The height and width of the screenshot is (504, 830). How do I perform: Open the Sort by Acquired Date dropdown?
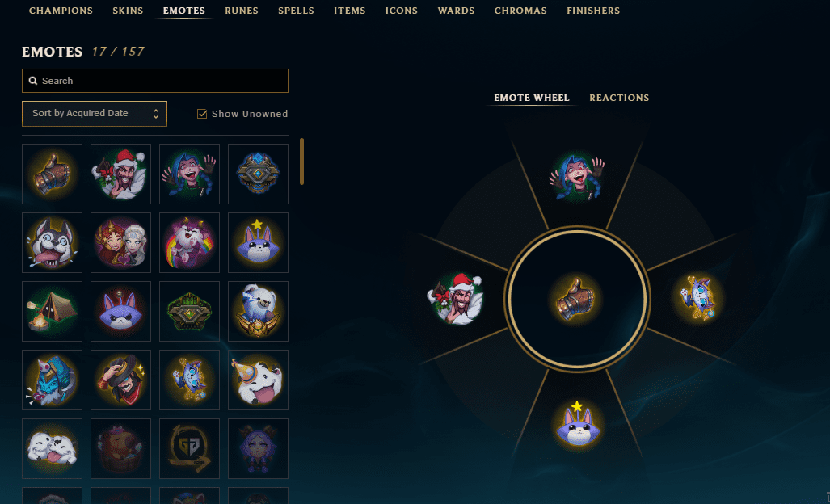click(x=95, y=114)
